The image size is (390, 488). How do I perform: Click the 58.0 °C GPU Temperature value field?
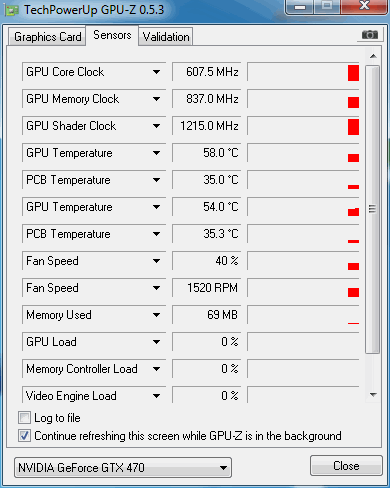coord(207,153)
